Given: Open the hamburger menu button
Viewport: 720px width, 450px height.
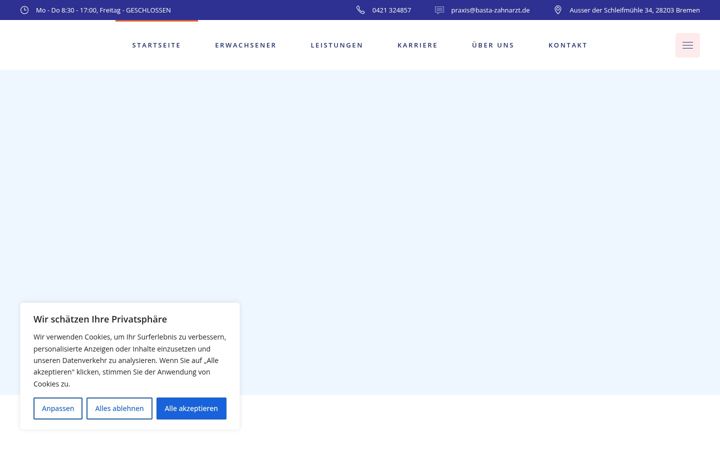Looking at the screenshot, I should pos(687,45).
